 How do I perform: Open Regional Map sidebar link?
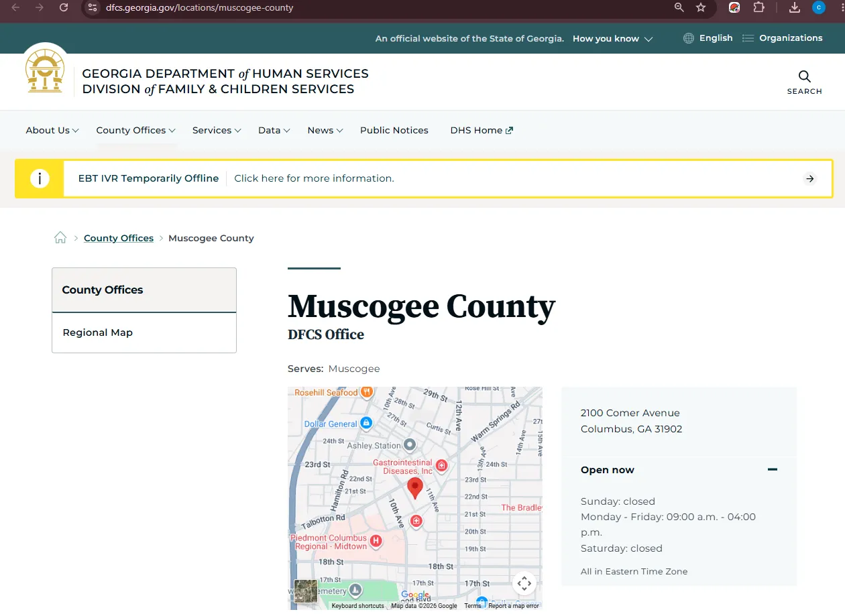point(98,332)
